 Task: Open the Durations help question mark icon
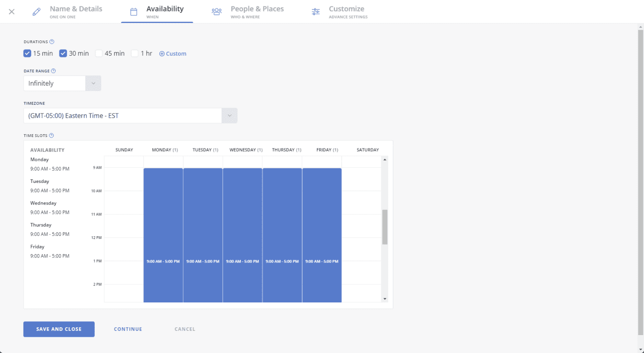(x=52, y=41)
